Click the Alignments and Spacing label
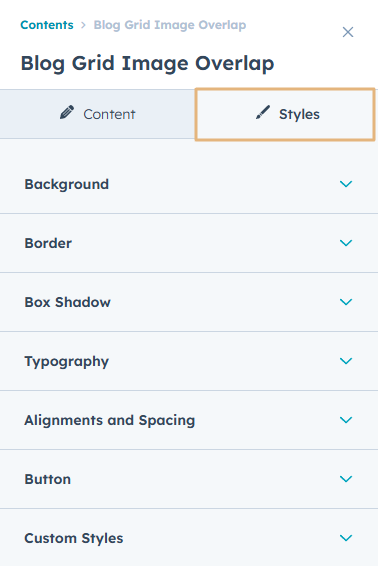This screenshot has height=566, width=378. click(110, 420)
